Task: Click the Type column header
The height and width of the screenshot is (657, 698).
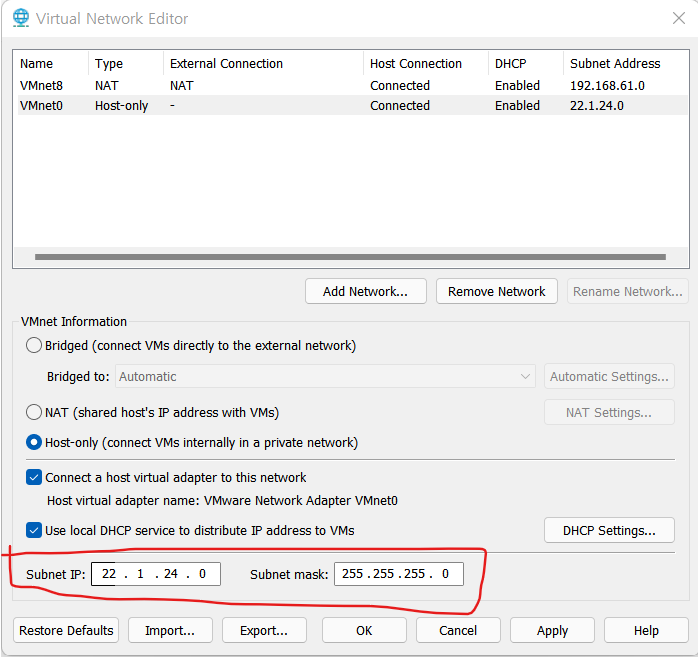Action: (109, 64)
